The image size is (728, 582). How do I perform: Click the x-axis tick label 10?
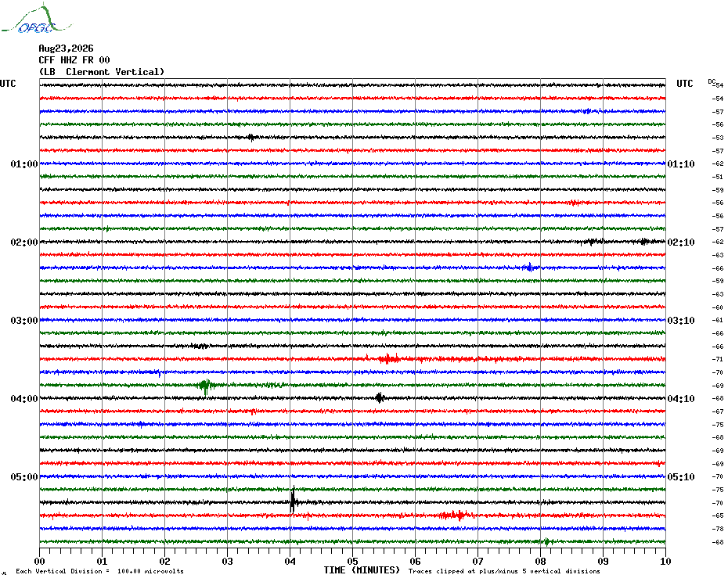click(x=665, y=562)
